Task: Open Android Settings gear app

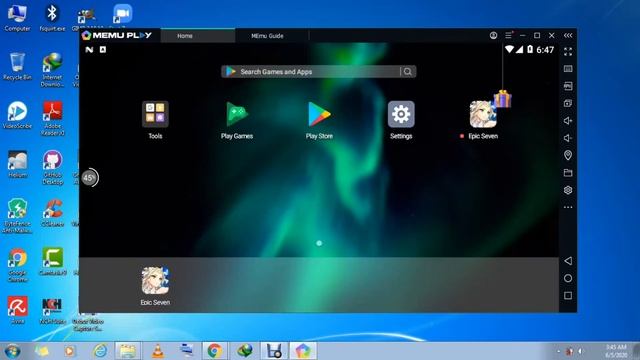Action: pos(401,114)
